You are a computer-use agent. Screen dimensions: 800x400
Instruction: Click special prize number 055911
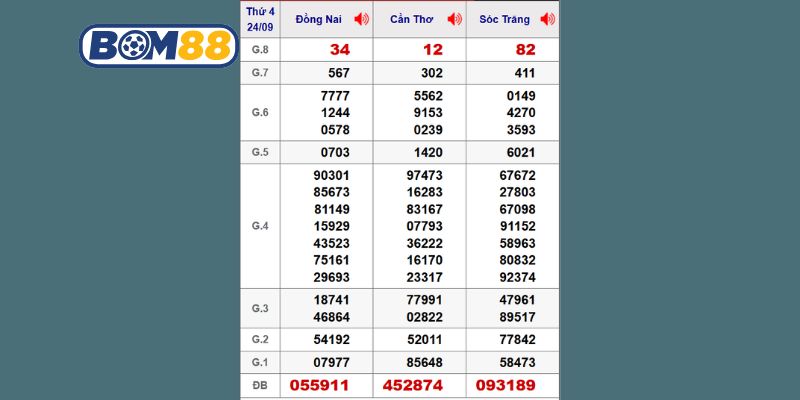(319, 385)
